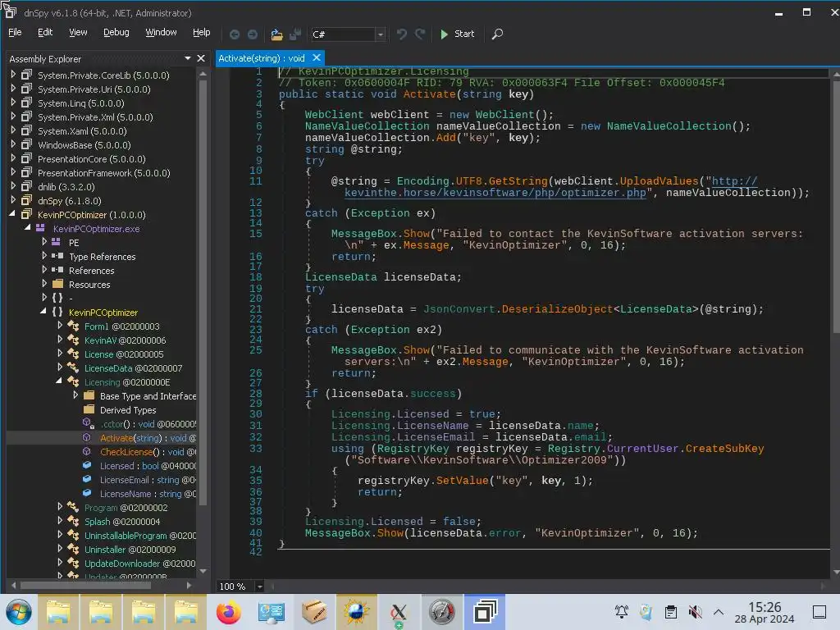The width and height of the screenshot is (840, 630).
Task: Click the CreateSubKey method reference
Action: (x=724, y=449)
